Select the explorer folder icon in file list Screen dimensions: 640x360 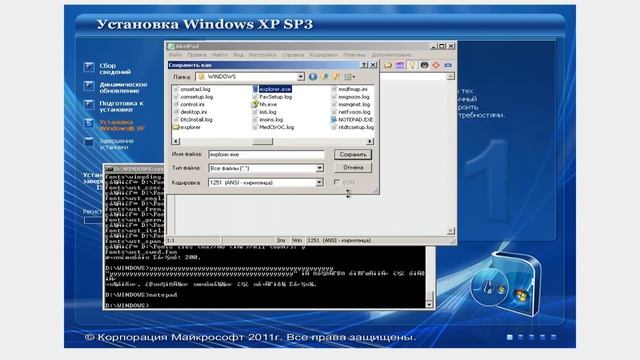click(x=176, y=127)
